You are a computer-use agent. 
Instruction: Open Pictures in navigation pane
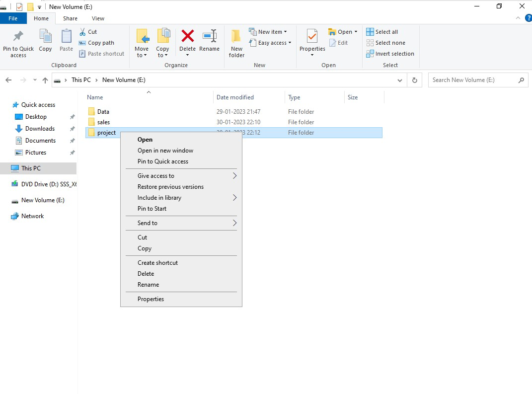(36, 153)
